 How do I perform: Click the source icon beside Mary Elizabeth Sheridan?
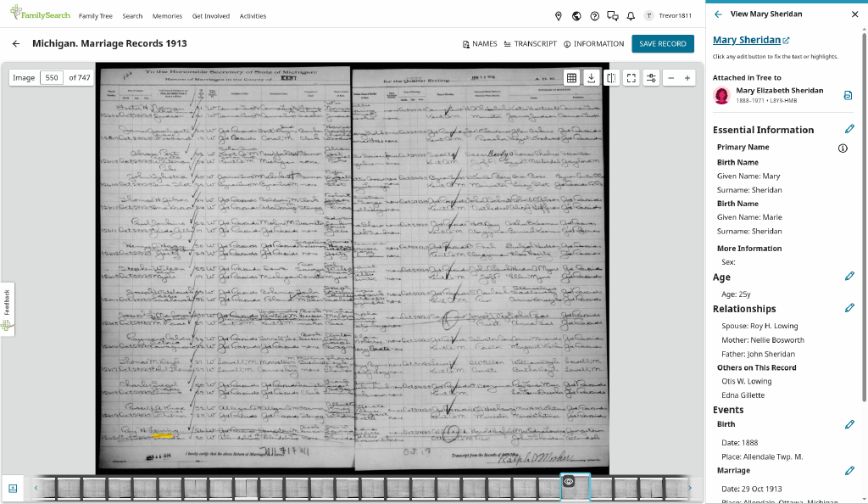click(848, 95)
